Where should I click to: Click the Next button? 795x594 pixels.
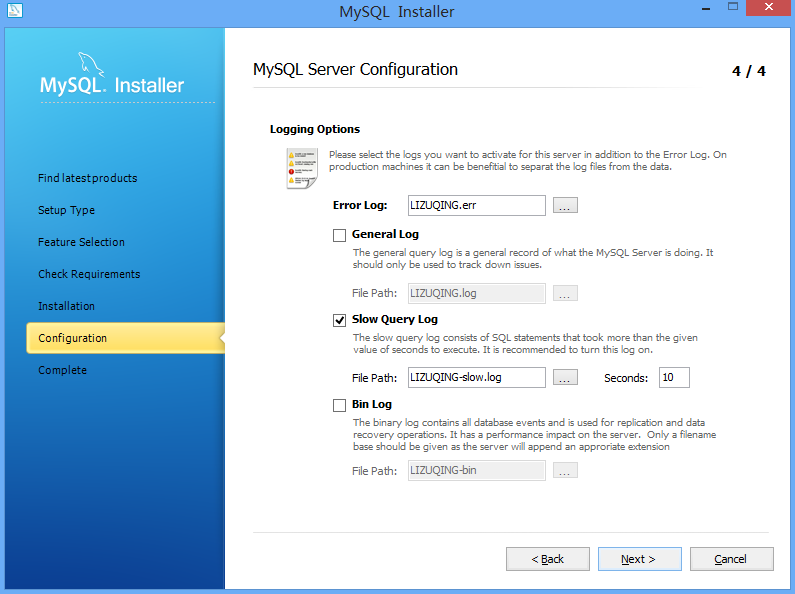[639, 559]
